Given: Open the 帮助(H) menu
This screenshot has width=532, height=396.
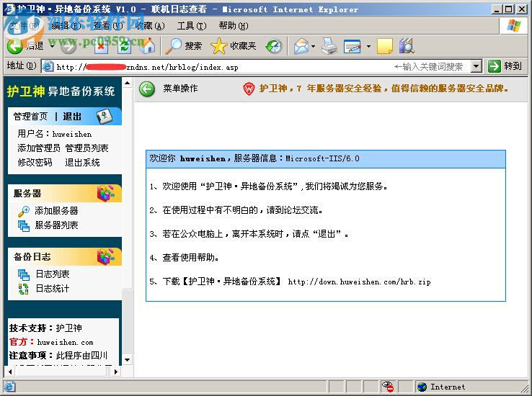Looking at the screenshot, I should (234, 25).
